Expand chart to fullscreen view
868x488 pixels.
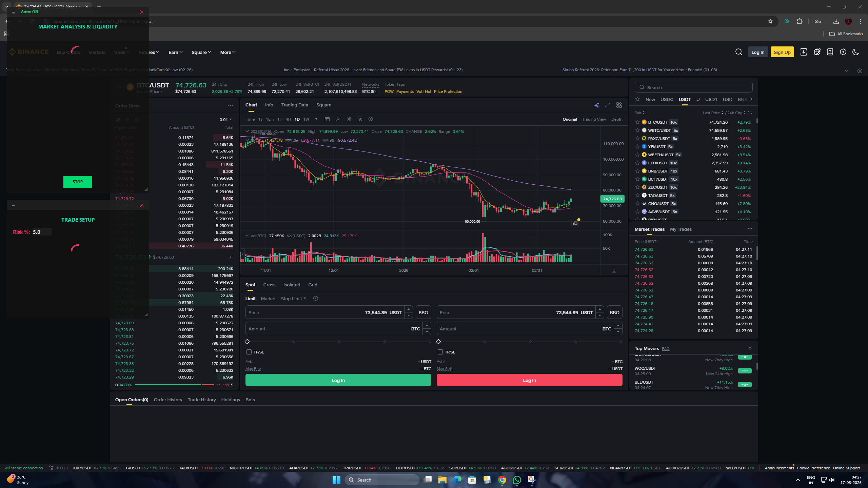point(608,105)
